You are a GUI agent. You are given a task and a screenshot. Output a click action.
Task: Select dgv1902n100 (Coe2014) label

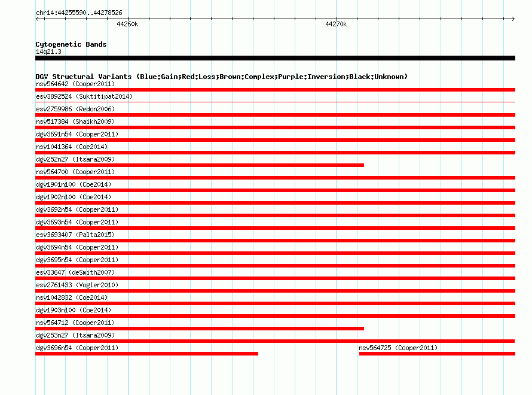(x=74, y=197)
